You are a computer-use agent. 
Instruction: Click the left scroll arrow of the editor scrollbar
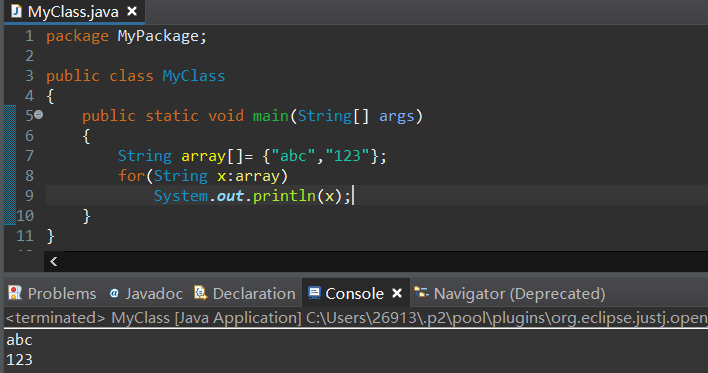pos(53,261)
